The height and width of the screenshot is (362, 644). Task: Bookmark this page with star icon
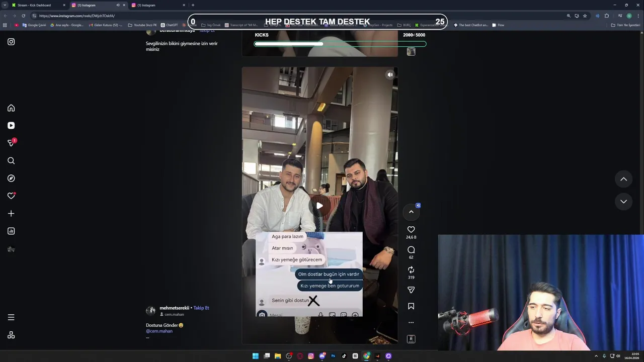point(585,16)
